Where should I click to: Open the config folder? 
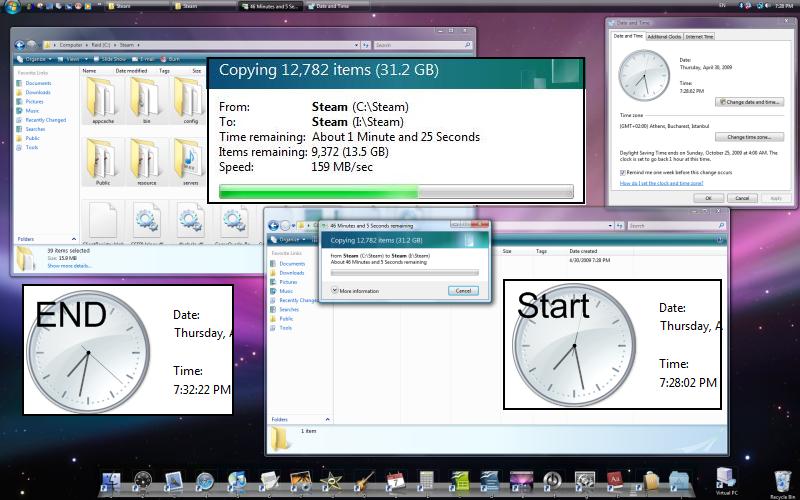click(x=190, y=101)
